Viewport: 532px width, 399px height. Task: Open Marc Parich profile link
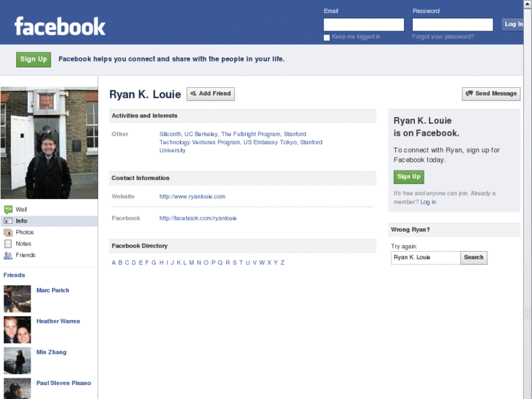pos(53,291)
